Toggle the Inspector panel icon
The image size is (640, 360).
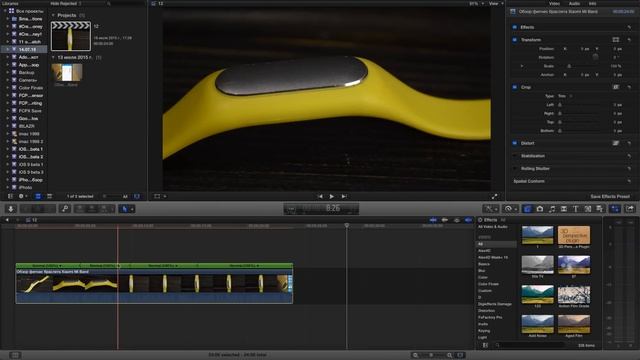tap(615, 209)
